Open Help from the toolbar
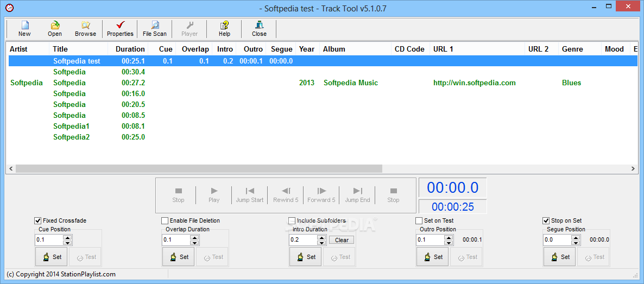The height and width of the screenshot is (284, 644). 224,29
